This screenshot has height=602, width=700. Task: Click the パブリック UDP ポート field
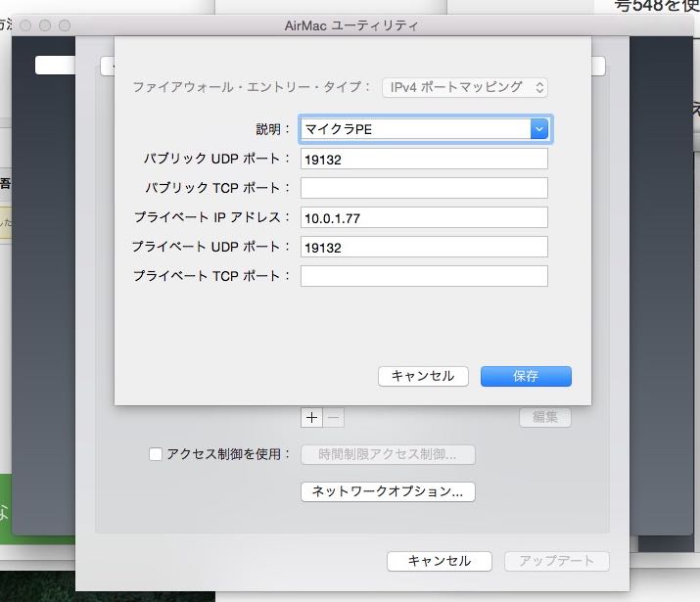click(x=424, y=159)
